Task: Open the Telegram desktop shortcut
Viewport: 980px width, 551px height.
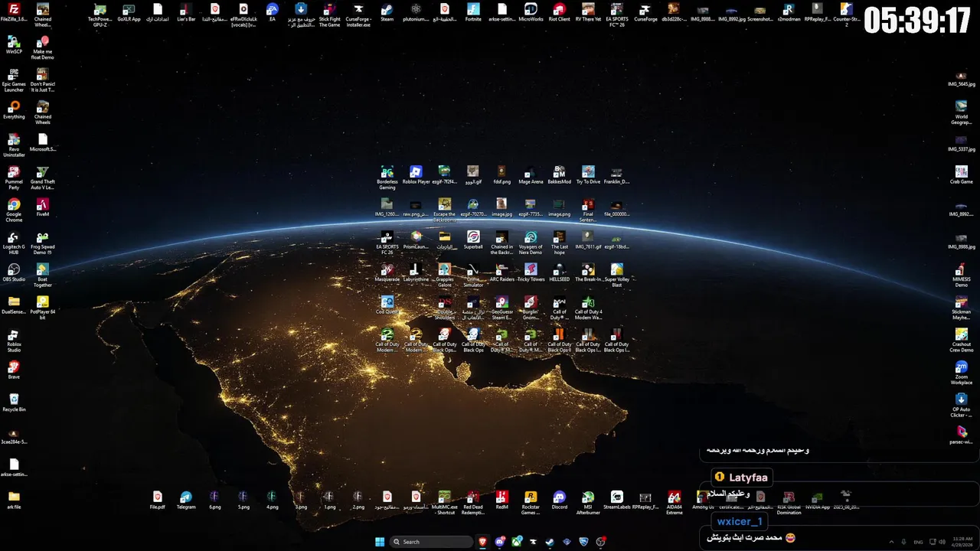Action: 186,500
